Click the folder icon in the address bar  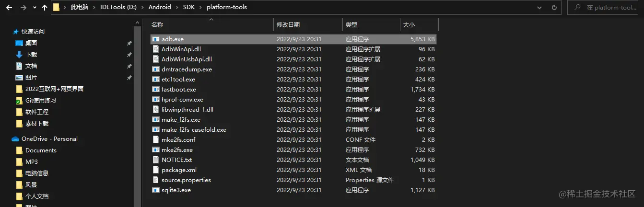tap(56, 8)
